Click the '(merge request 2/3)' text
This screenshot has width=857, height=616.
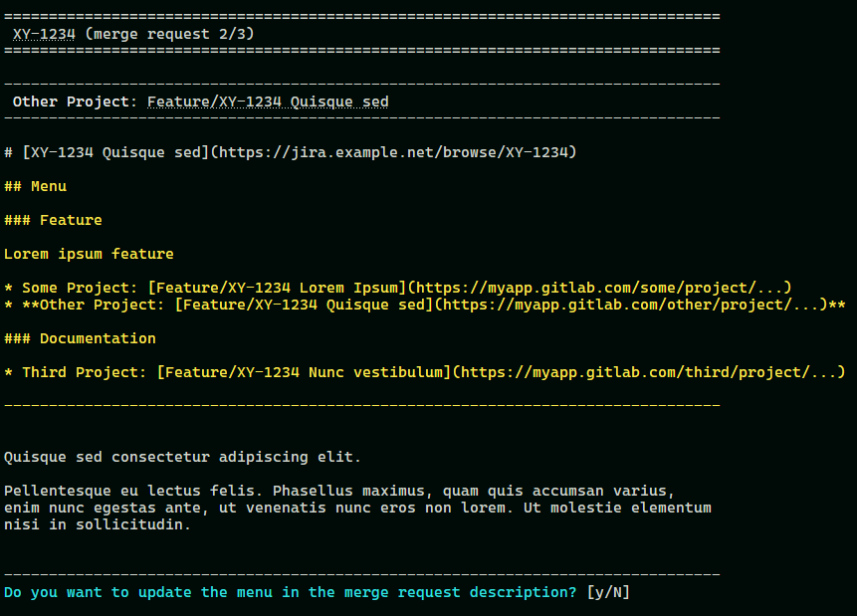[169, 34]
